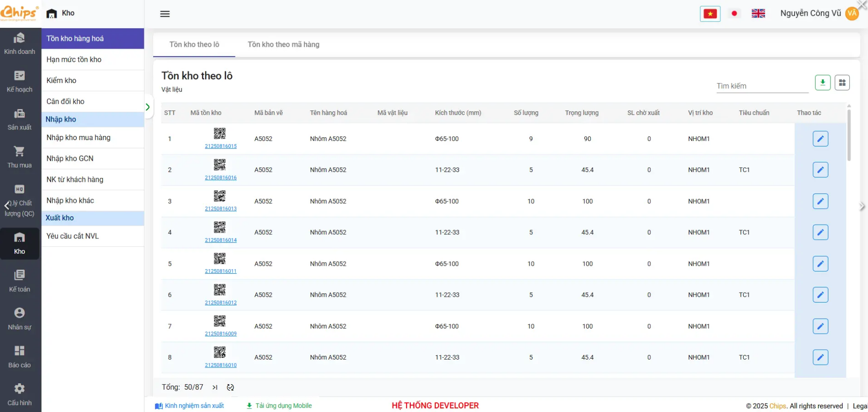Viewport: 868px width, 412px height.
Task: Edit the row with code 21250816014
Action: pyautogui.click(x=821, y=232)
